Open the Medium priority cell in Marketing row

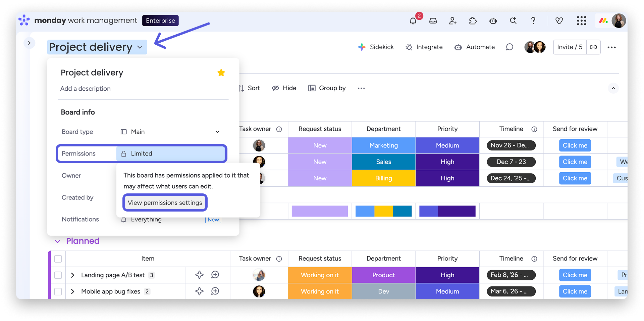447,145
